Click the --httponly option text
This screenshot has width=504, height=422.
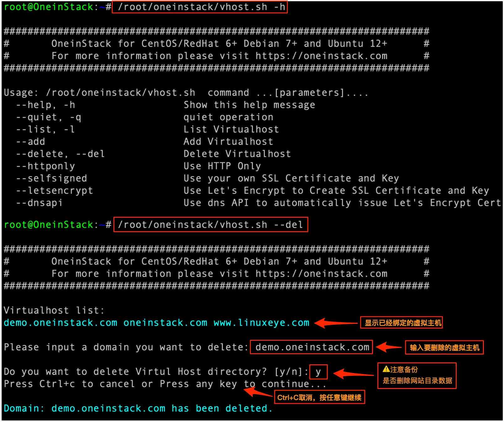coord(45,166)
